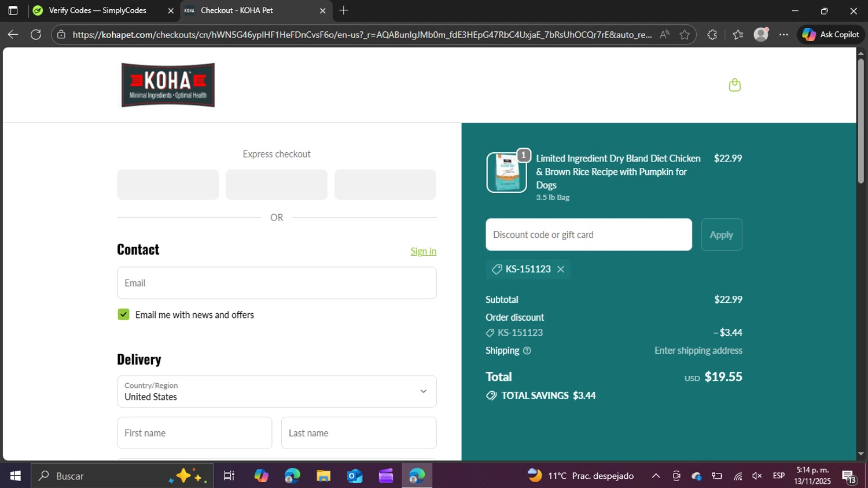Focus the Discount code or gift card field
868x488 pixels.
[589, 234]
